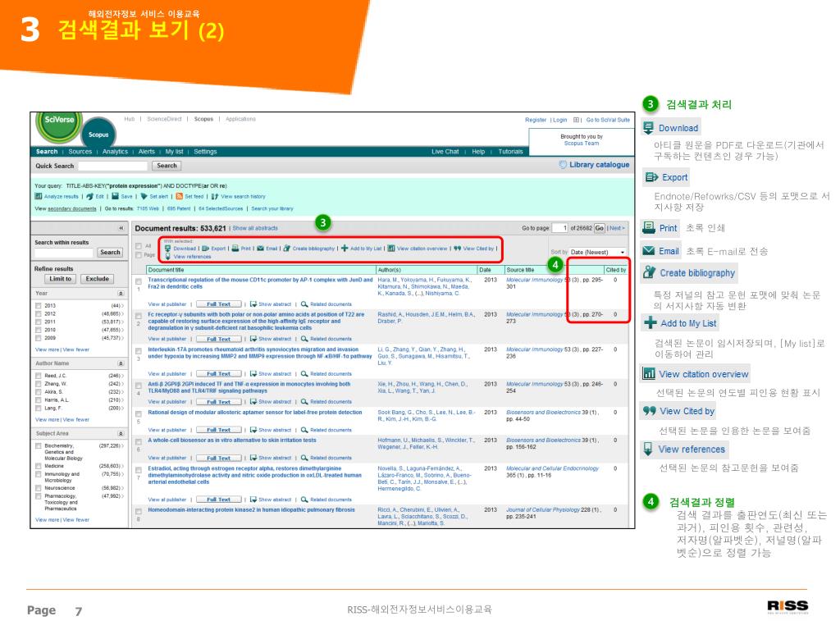
Task: Tick the All results checkbox
Action: (x=139, y=246)
